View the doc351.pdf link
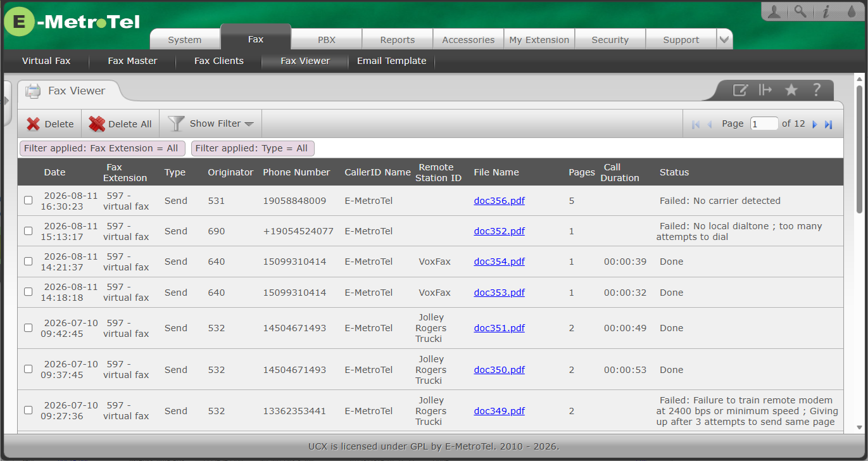Image resolution: width=868 pixels, height=461 pixels. tap(500, 328)
